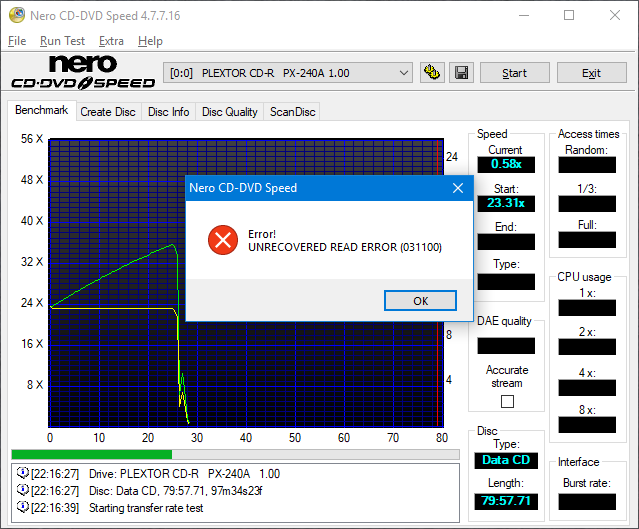Click the UNRECOVERED READ ERROR message text
The width and height of the screenshot is (639, 529).
point(345,247)
